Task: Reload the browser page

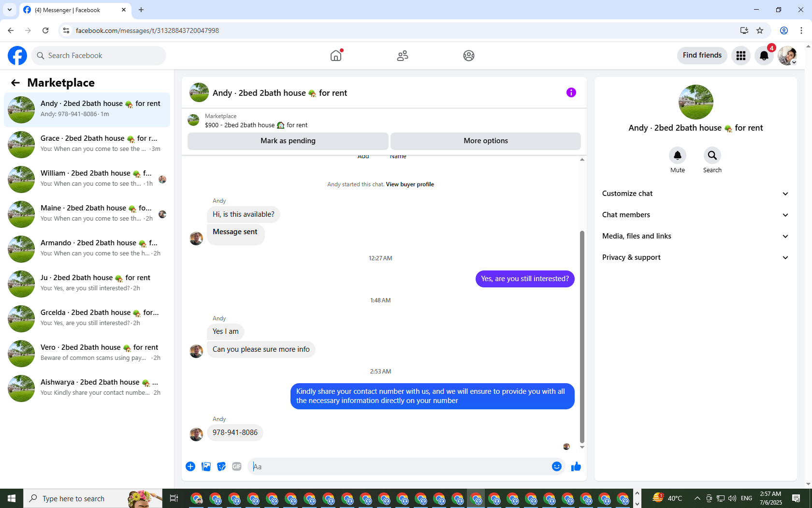Action: pyautogui.click(x=45, y=30)
